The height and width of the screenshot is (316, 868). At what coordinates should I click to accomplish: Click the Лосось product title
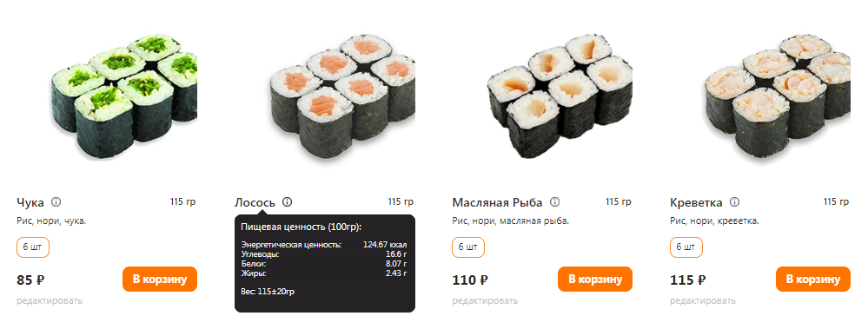pos(255,202)
